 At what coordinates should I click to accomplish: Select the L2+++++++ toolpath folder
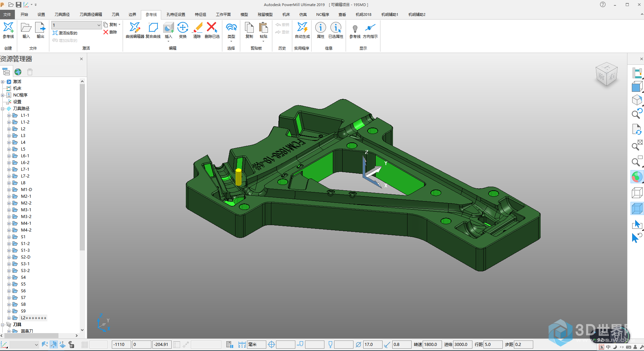coord(33,318)
